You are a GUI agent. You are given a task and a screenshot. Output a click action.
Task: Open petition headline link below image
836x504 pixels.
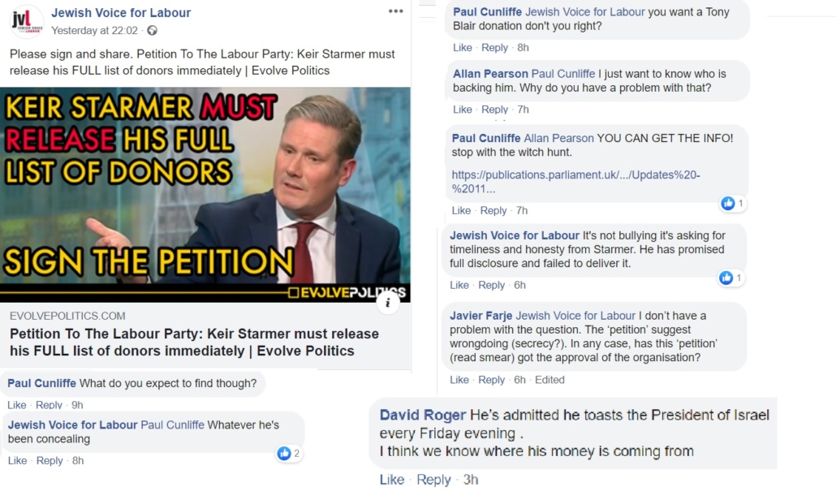tap(194, 342)
